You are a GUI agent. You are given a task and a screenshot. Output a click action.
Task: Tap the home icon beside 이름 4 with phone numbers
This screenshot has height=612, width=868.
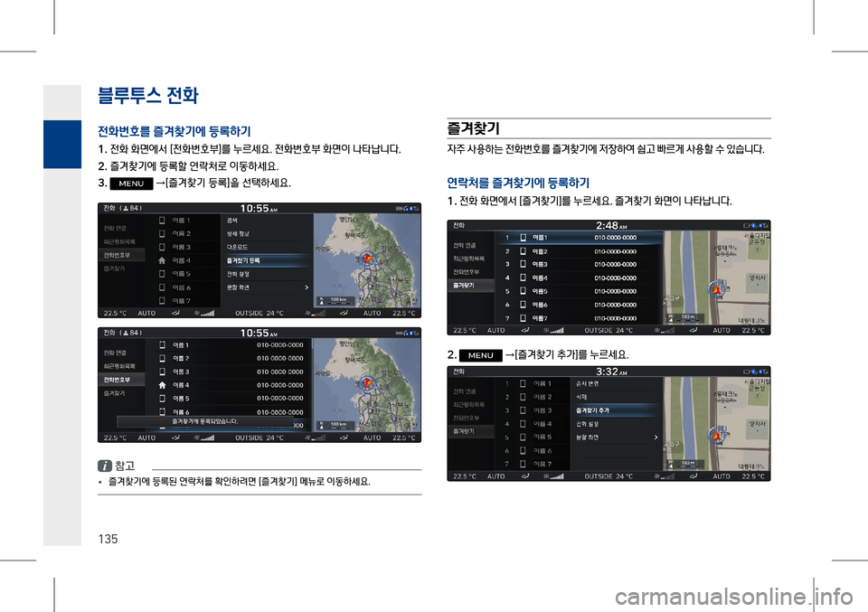click(162, 385)
